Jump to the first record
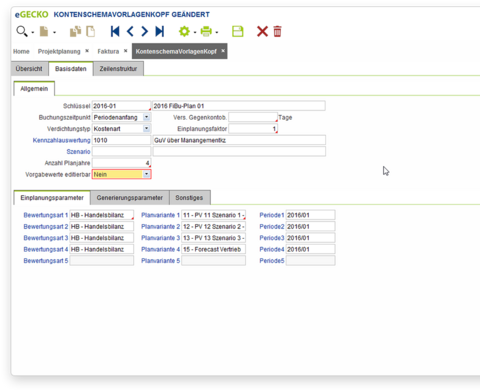 [115, 31]
